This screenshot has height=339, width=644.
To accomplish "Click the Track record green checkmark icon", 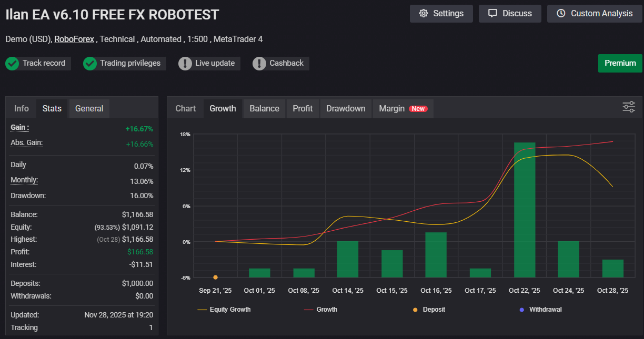I will point(12,64).
